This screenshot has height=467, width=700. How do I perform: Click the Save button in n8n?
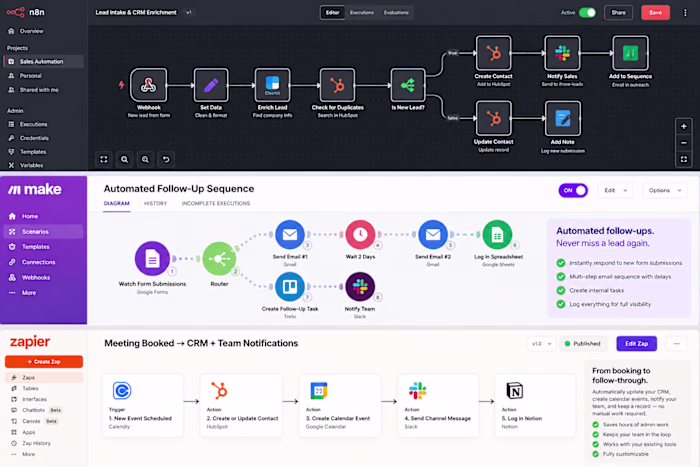pyautogui.click(x=655, y=13)
